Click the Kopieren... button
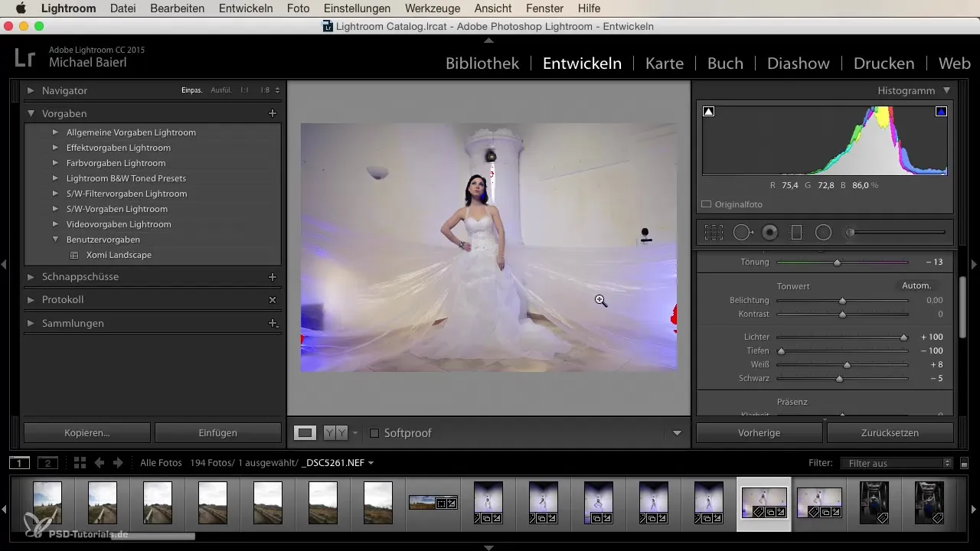 [x=87, y=433]
